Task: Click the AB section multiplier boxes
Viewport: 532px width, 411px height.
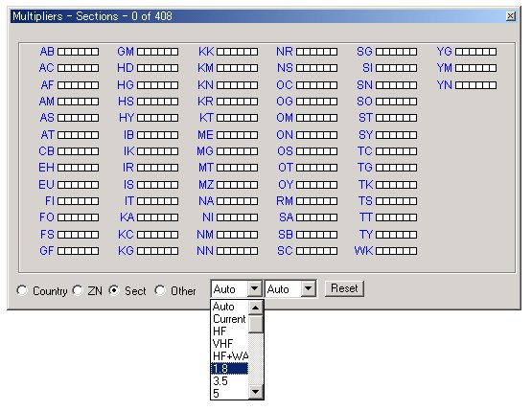Action: click(78, 52)
